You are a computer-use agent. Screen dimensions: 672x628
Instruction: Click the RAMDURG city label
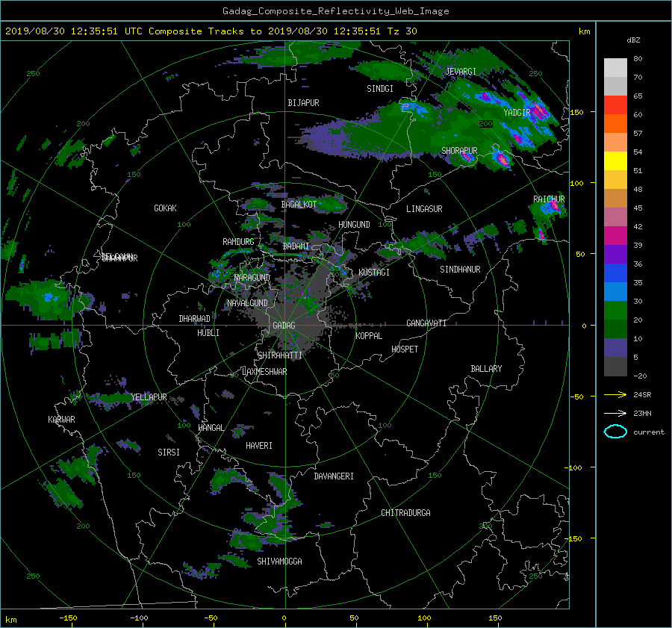(238, 242)
